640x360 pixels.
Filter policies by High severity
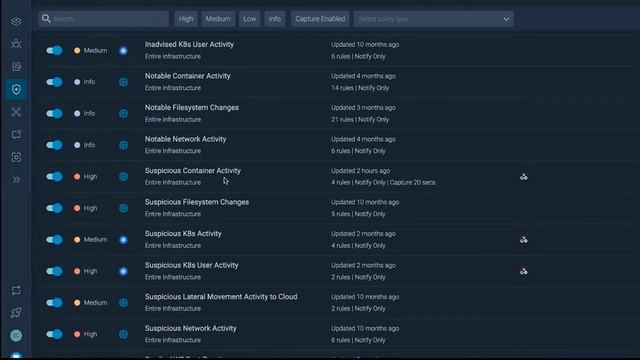coord(186,19)
